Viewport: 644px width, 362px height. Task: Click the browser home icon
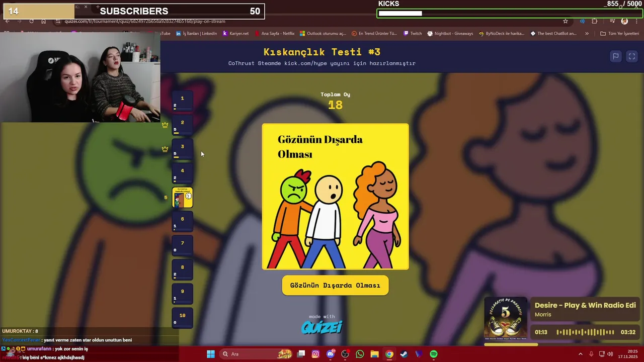(43, 21)
